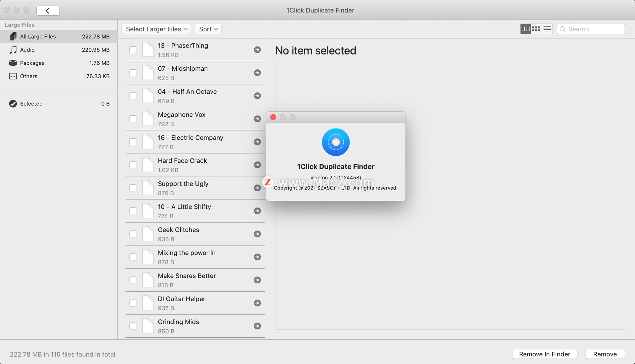Select the Make Snares Better file name

click(x=187, y=276)
